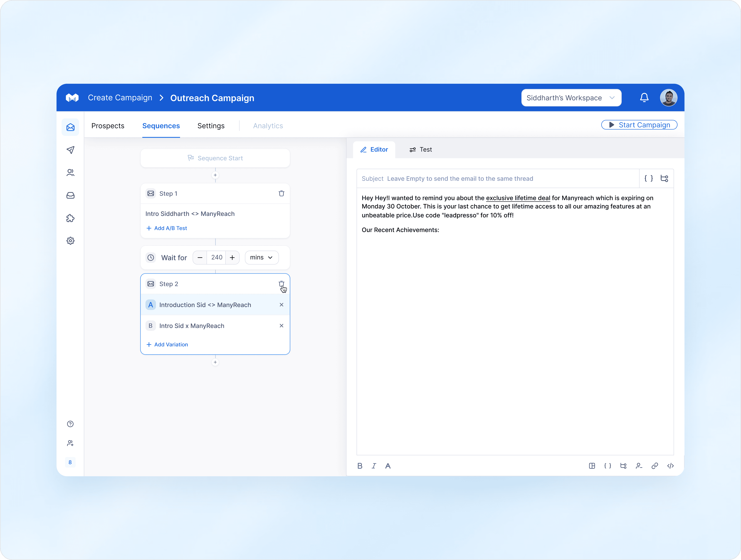Click Add Variation link in Step 2
This screenshot has width=741, height=560.
coord(167,345)
